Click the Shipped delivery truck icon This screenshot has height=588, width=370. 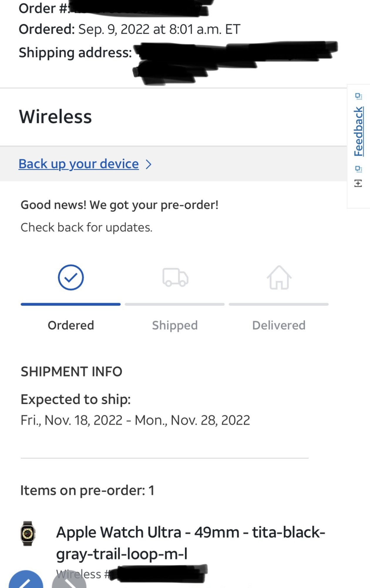[x=175, y=277]
